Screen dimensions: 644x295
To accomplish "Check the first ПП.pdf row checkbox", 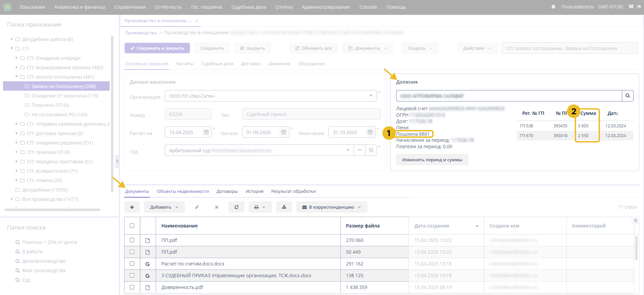I will click(132, 240).
